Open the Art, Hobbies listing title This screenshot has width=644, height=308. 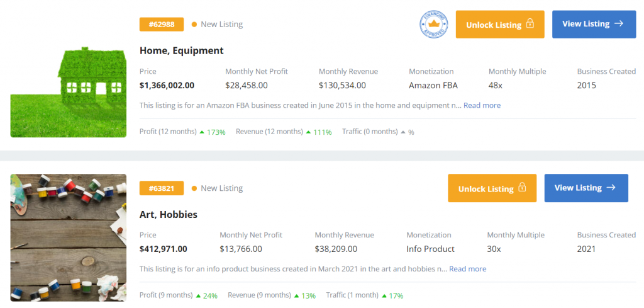168,214
